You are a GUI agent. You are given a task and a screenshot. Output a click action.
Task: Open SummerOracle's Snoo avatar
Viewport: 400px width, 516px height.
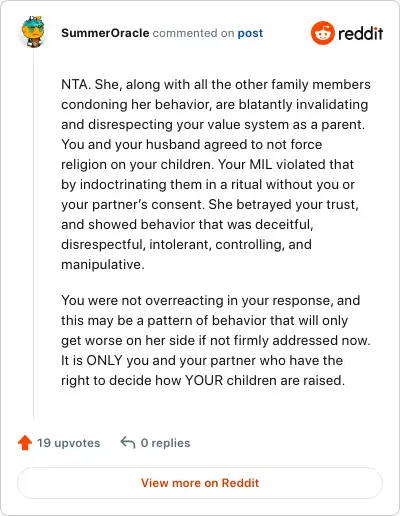(x=33, y=32)
